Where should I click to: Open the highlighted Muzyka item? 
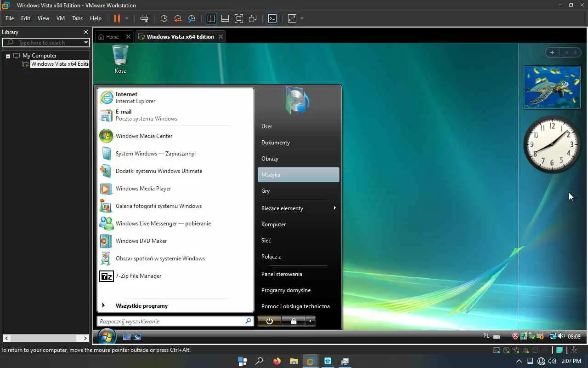coord(299,175)
